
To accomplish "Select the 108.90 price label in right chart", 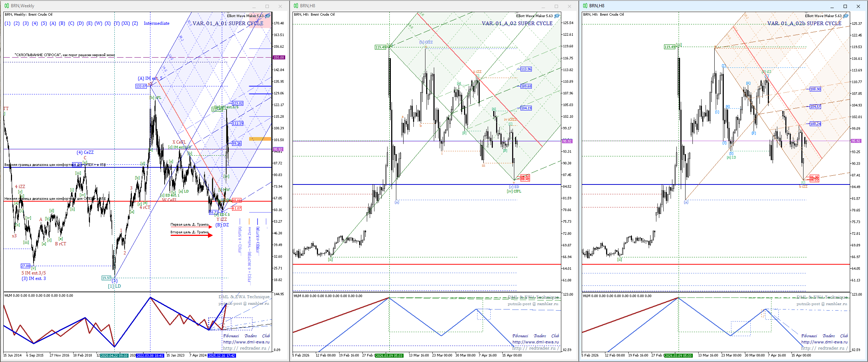I will point(815,89).
